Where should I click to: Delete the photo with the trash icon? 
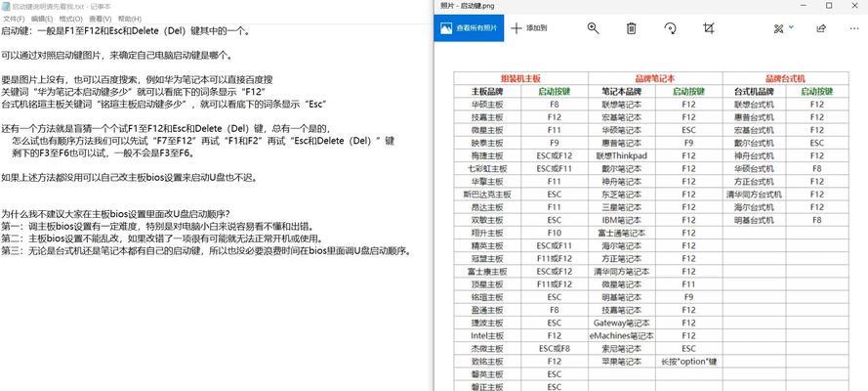pyautogui.click(x=631, y=29)
